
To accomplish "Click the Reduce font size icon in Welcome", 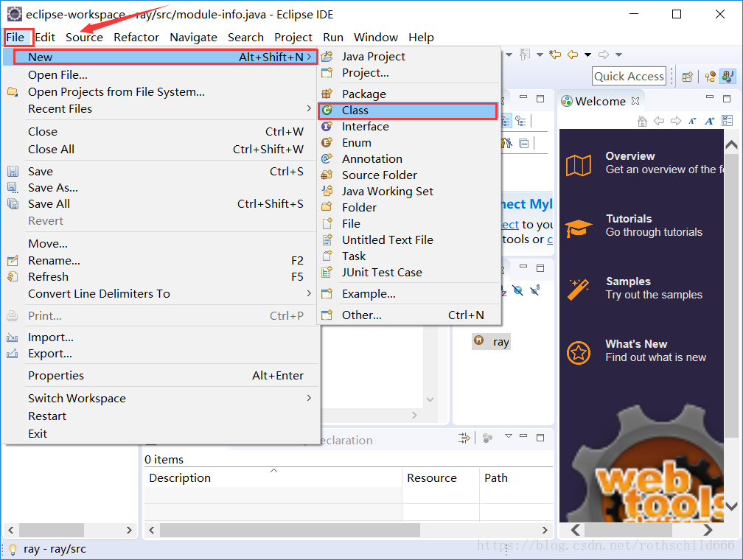I will point(692,122).
